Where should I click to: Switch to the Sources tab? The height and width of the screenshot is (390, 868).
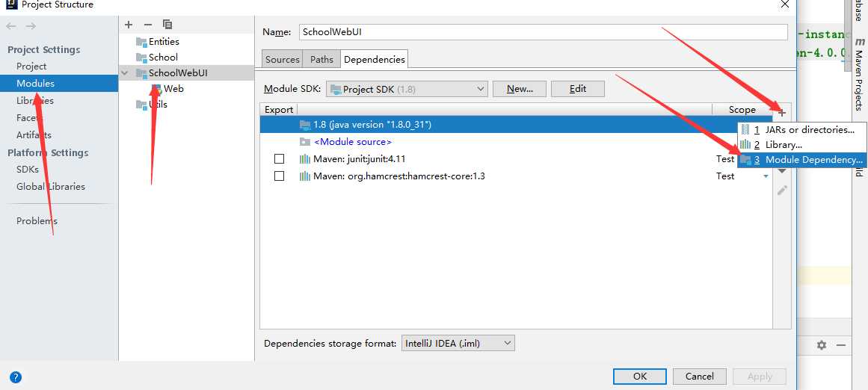click(x=283, y=60)
